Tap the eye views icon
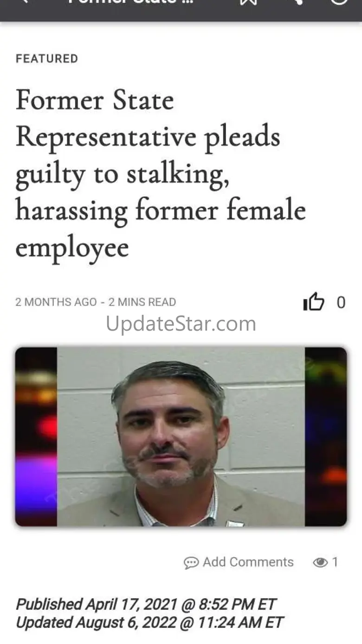The height and width of the screenshot is (644, 362). (320, 563)
